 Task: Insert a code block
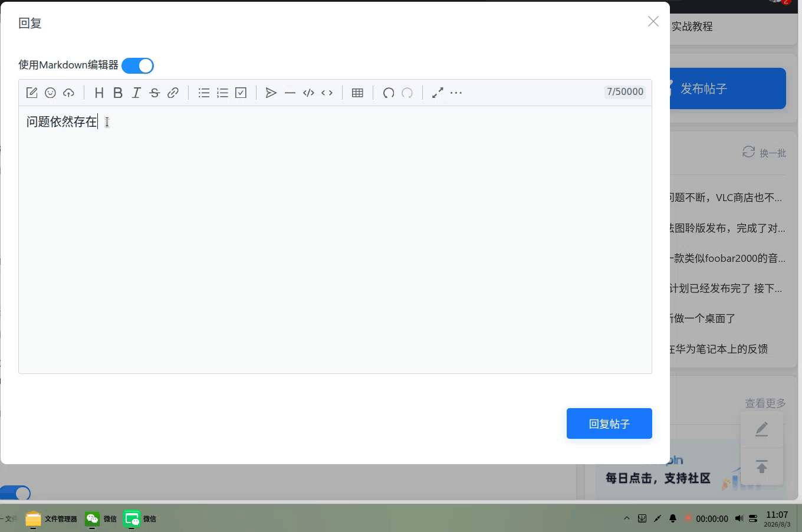[308, 93]
